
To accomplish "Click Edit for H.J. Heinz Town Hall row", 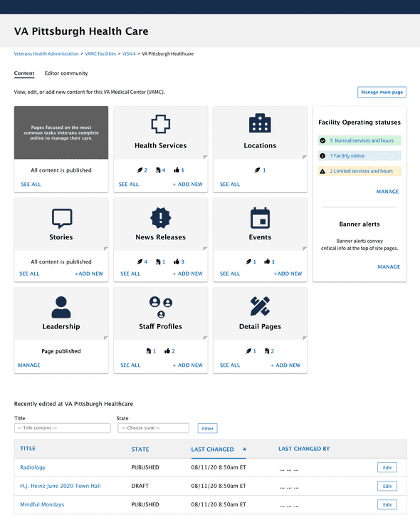I will [x=387, y=486].
